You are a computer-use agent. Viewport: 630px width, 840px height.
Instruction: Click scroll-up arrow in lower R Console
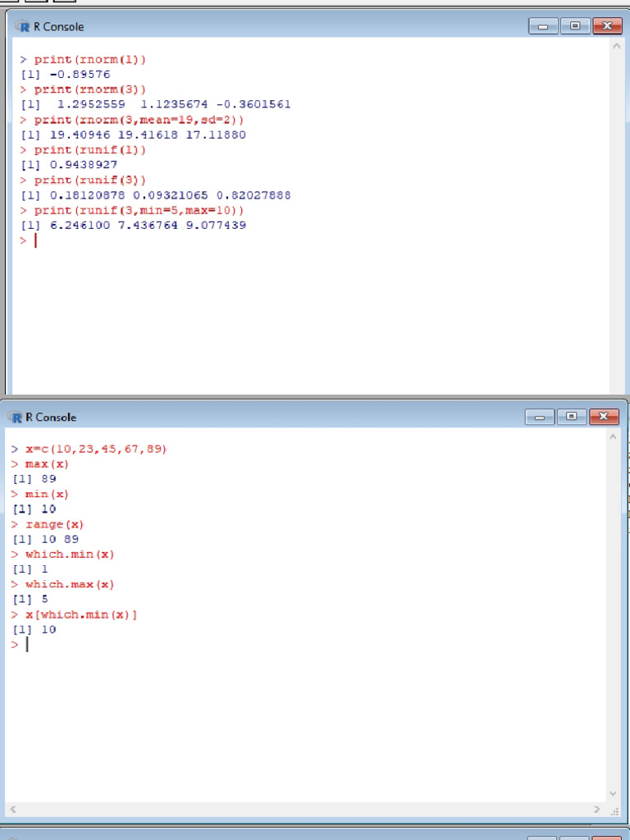coord(613,437)
